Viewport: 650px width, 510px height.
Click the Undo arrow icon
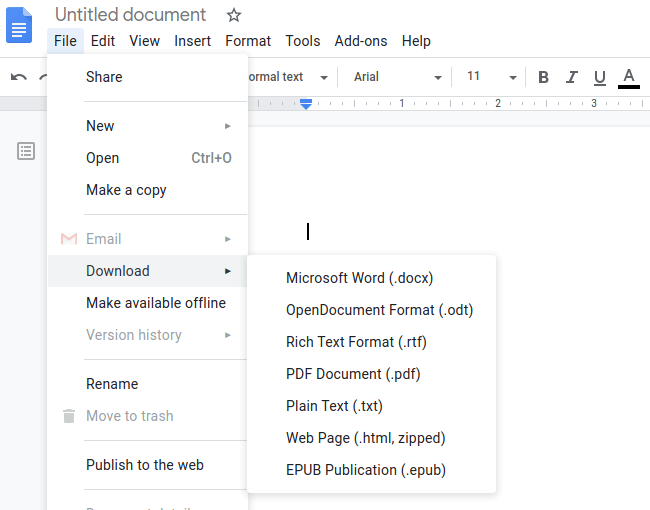click(19, 77)
